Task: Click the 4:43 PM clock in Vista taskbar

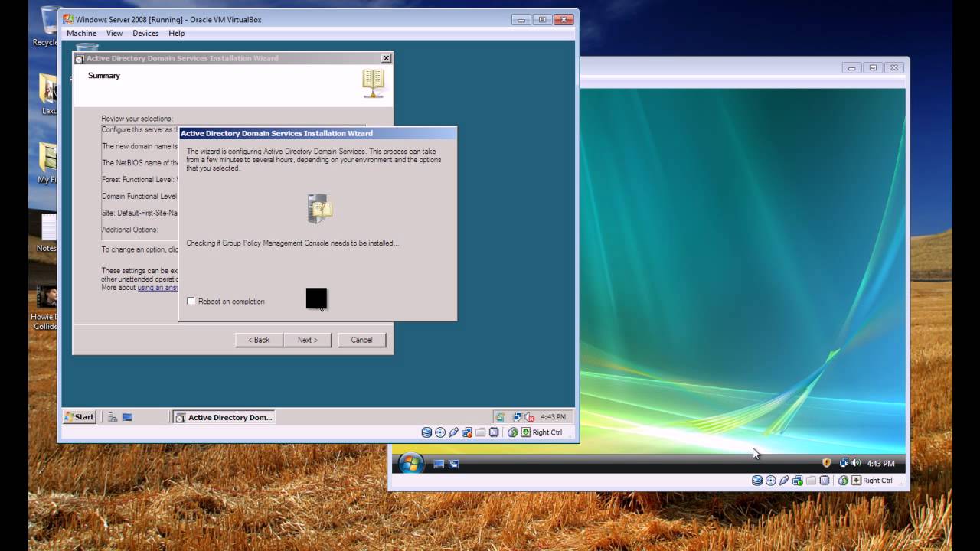Action: click(x=880, y=464)
